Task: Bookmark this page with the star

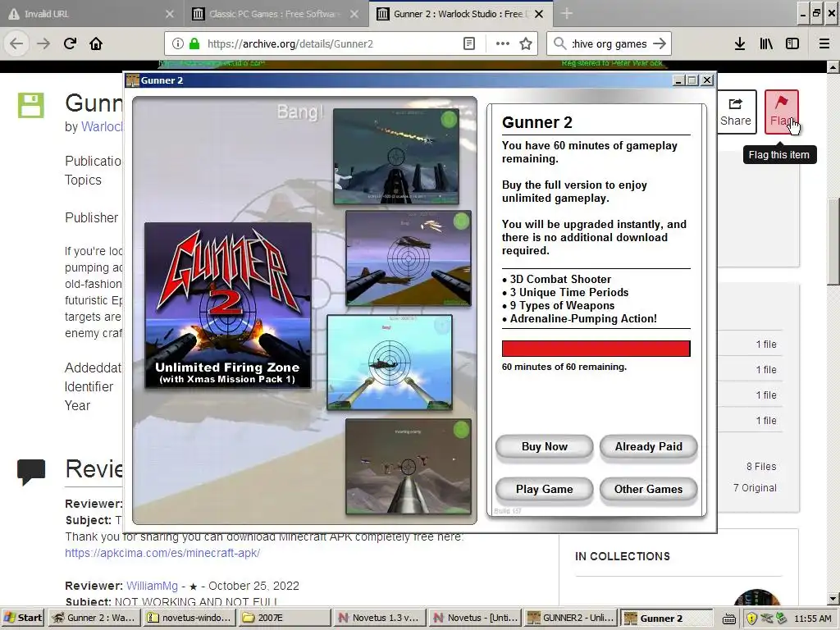Action: point(526,44)
